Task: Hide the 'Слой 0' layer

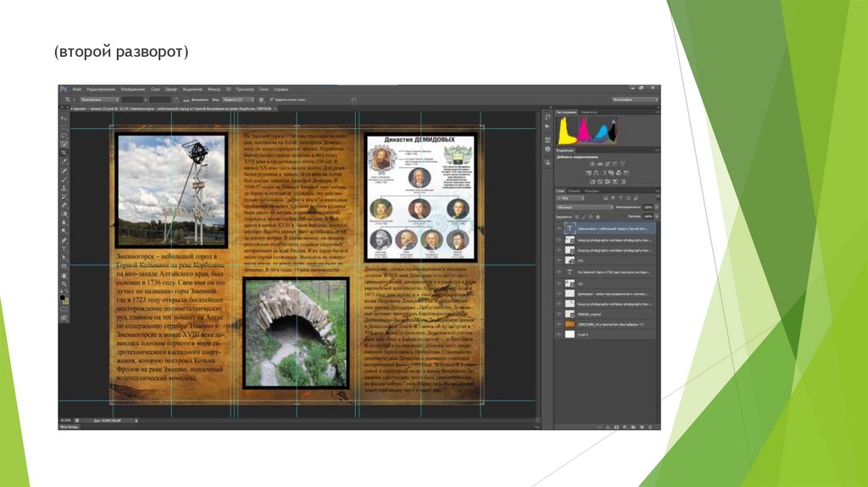Action: pos(560,334)
